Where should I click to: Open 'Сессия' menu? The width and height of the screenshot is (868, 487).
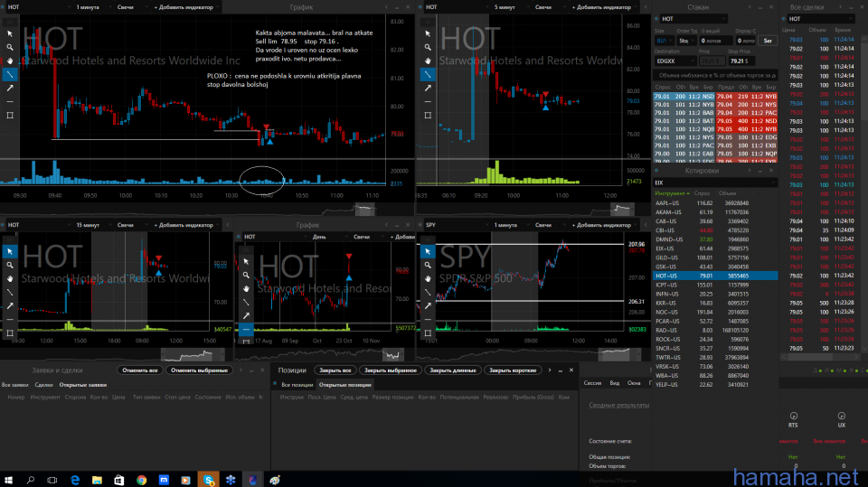coord(592,383)
